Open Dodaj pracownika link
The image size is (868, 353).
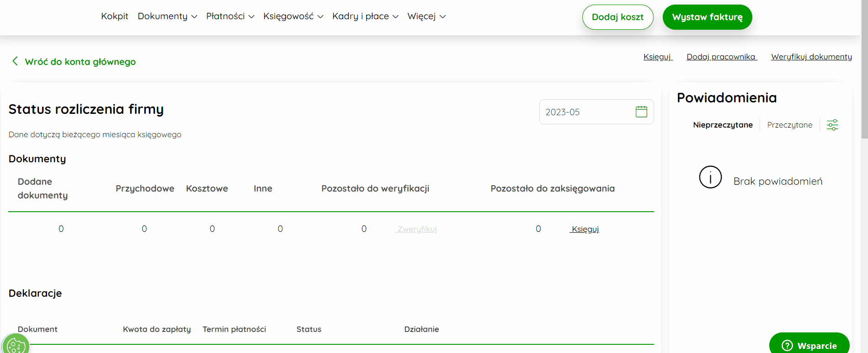[x=722, y=57]
